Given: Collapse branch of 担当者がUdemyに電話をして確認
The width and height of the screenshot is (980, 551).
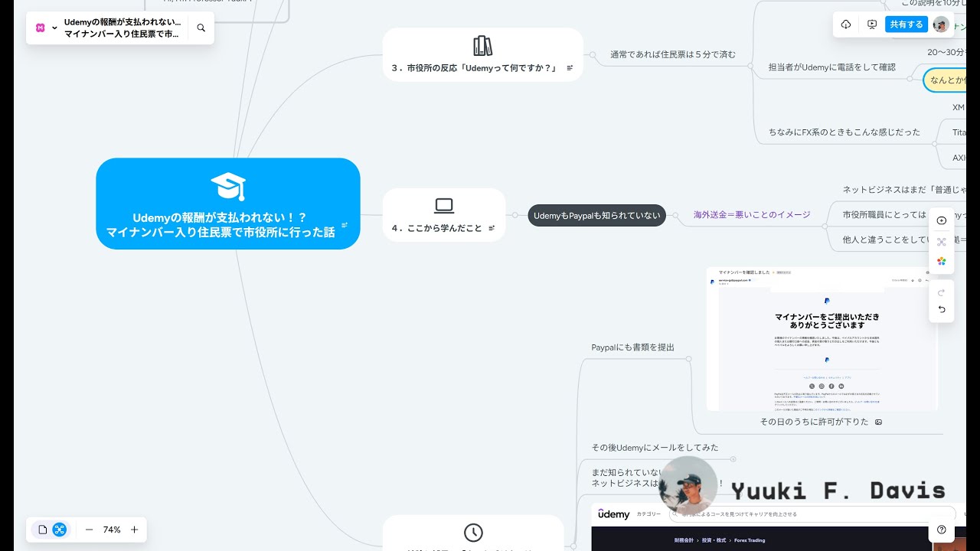Looking at the screenshot, I should point(910,79).
